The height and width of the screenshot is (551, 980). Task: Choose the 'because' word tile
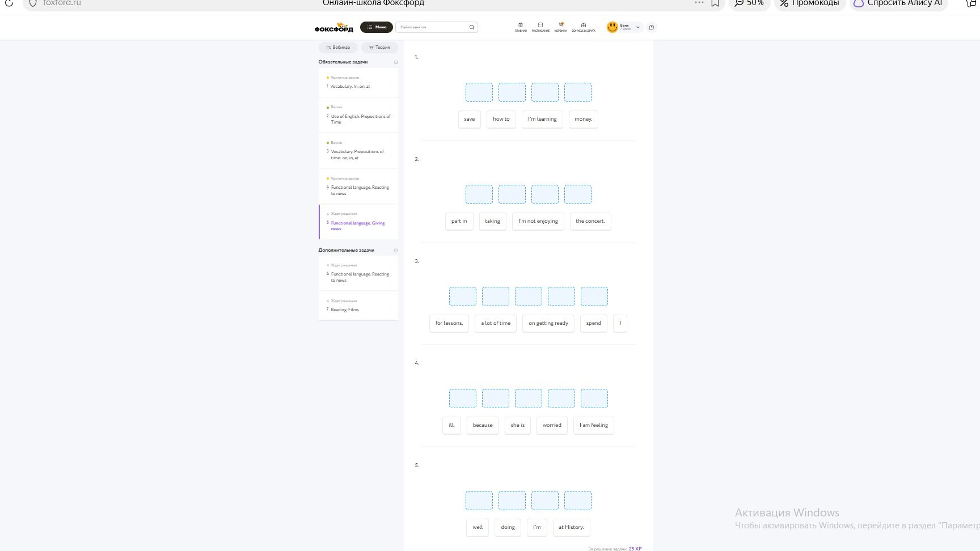click(483, 425)
